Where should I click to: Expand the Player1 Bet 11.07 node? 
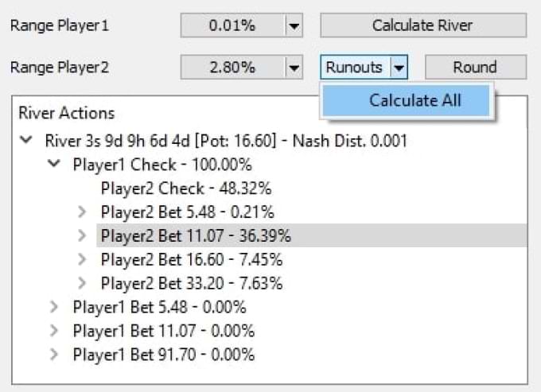54,330
